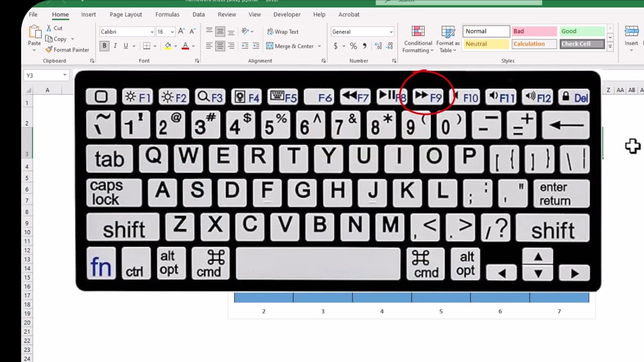Screen dimensions: 644x362
Task: Open Alignment settings dialog launcher
Action: (324, 61)
